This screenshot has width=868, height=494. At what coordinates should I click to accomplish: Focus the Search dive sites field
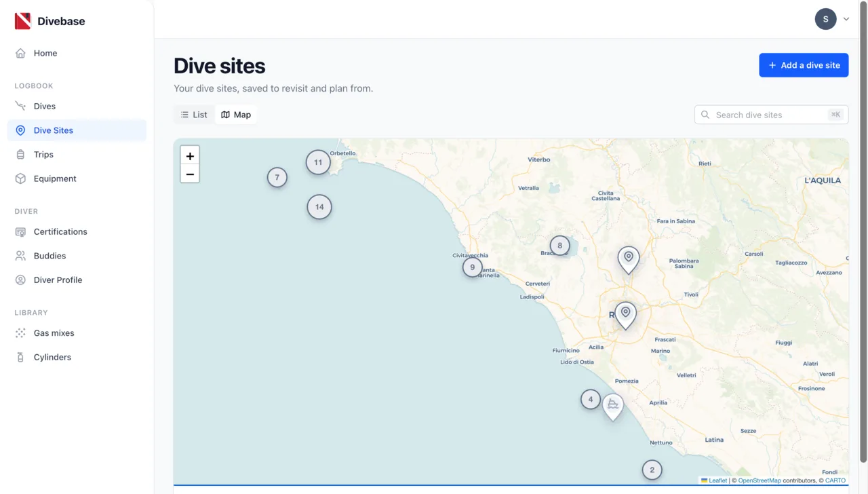[771, 115]
